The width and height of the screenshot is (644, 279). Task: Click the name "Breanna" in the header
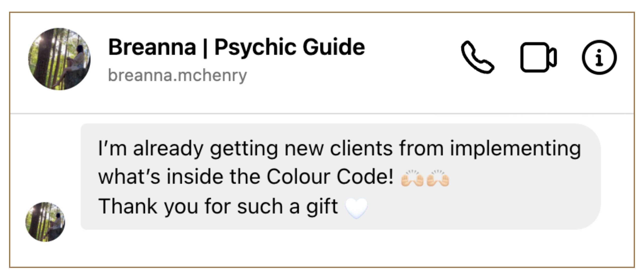tap(152, 47)
